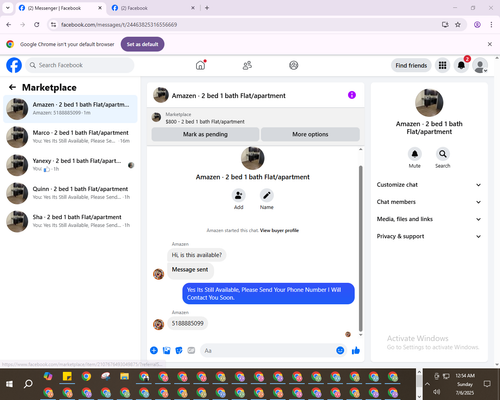This screenshot has width=500, height=400.
Task: Click Find friends button
Action: 411,65
